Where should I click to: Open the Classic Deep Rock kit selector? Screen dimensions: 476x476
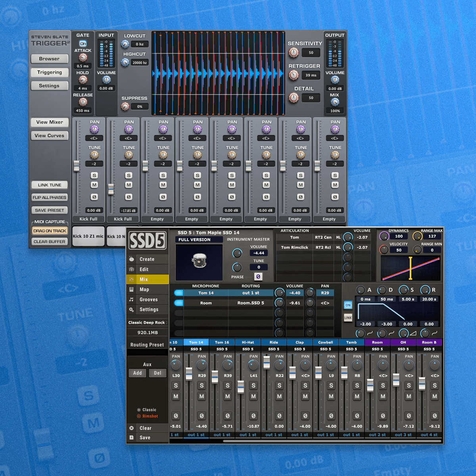pyautogui.click(x=148, y=322)
